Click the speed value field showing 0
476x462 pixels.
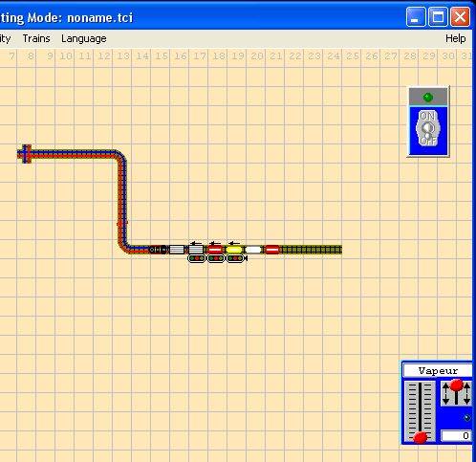coord(456,435)
